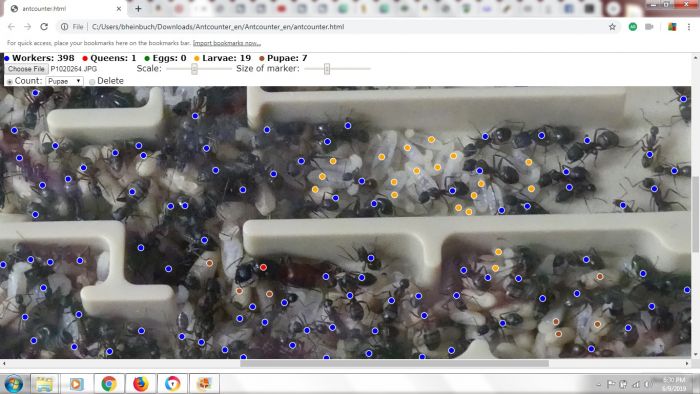Click the address bar URL

[218, 27]
